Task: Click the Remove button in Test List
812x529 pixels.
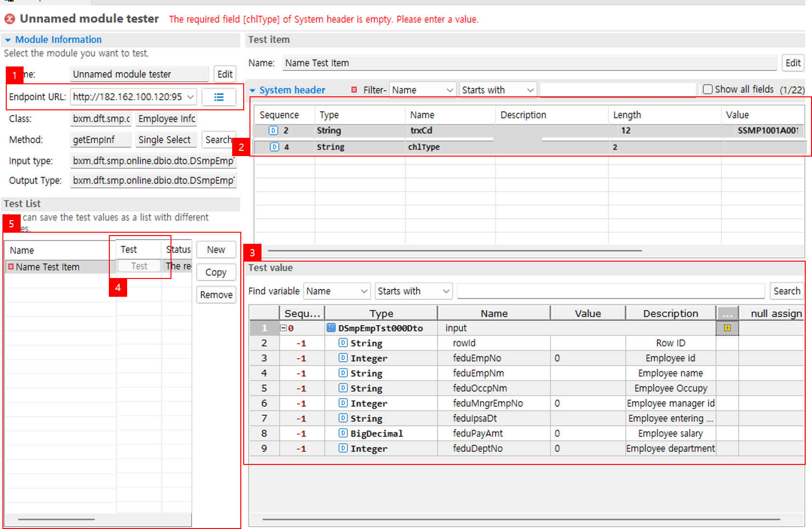Action: point(216,295)
